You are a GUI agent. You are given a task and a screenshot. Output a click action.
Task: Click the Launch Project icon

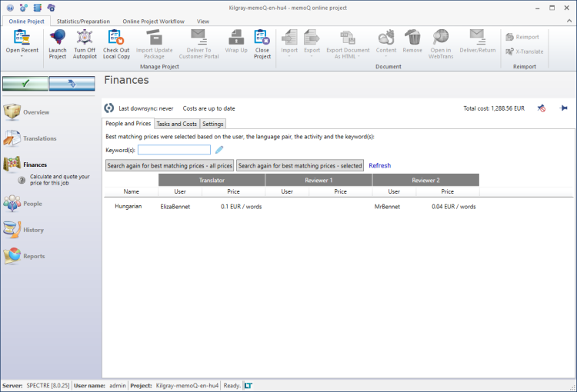(58, 44)
